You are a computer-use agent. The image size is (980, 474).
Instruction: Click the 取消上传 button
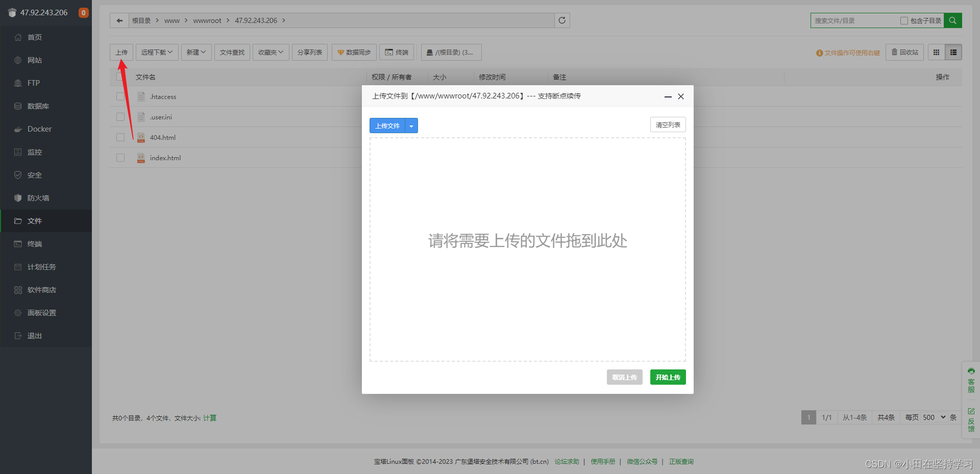[624, 377]
